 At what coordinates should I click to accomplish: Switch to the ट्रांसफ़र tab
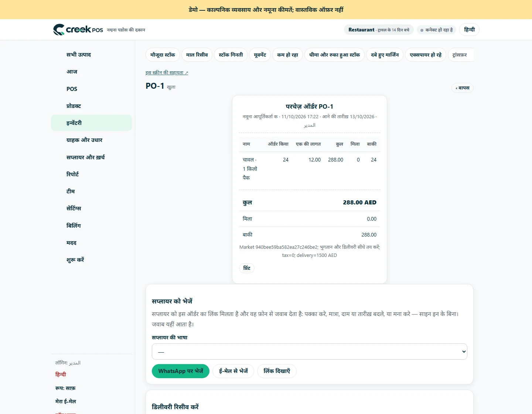pyautogui.click(x=460, y=55)
